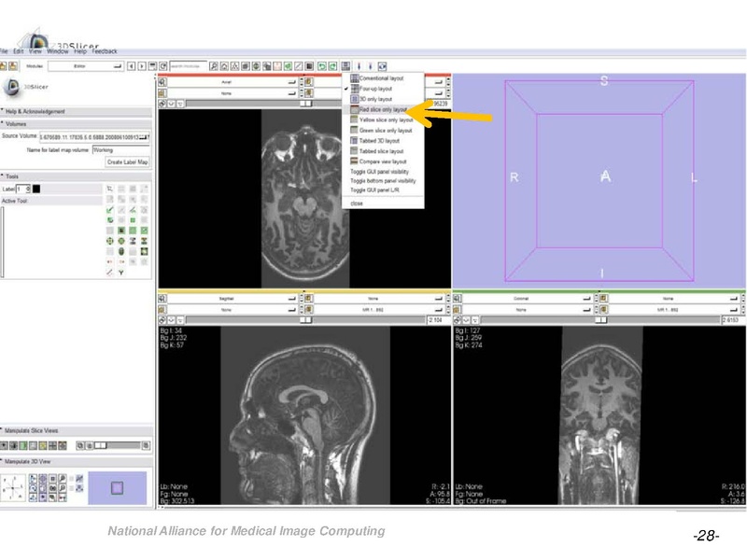Click Create Label Map button
This screenshot has width=747, height=560.
point(127,161)
